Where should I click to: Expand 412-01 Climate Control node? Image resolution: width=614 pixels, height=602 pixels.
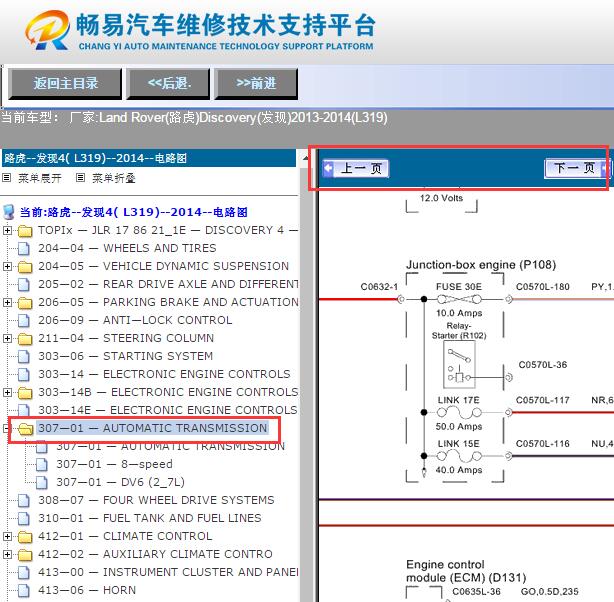coord(7,536)
